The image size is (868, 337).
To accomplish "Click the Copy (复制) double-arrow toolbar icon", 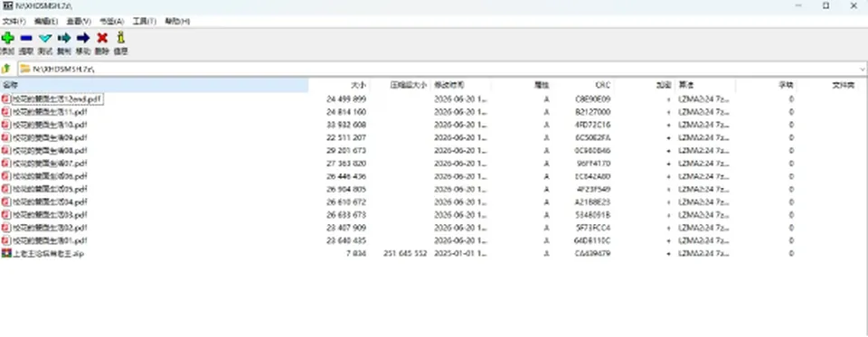I will (x=64, y=38).
